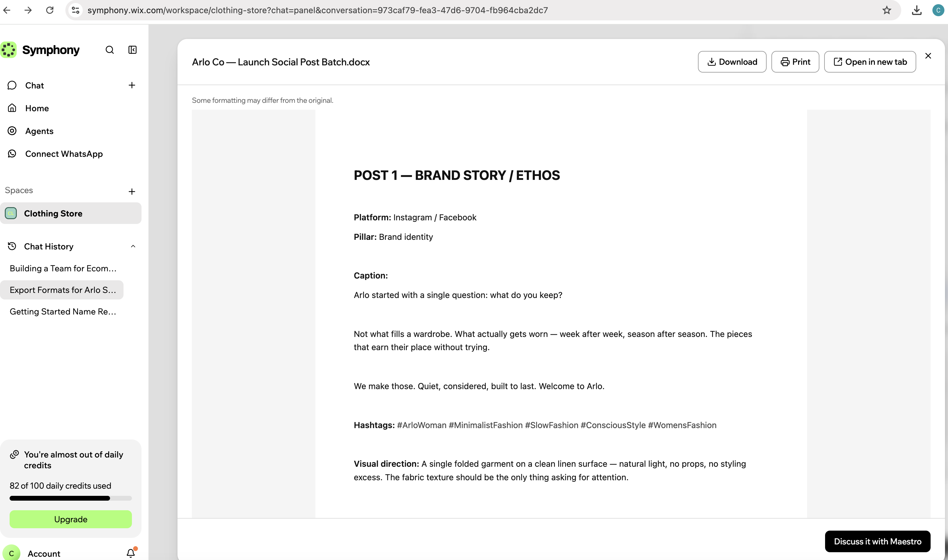This screenshot has width=948, height=560.
Task: Click the account avatar 'C' in sidebar
Action: point(11,553)
